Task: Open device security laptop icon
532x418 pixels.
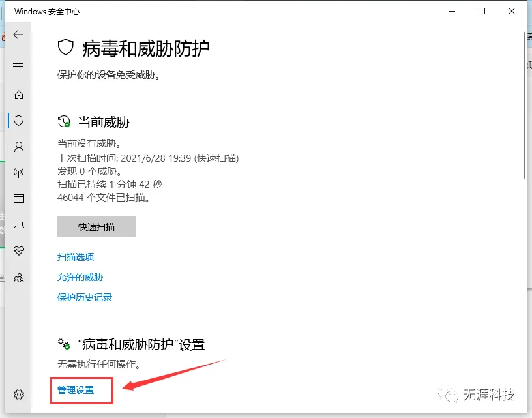Action: [19, 224]
